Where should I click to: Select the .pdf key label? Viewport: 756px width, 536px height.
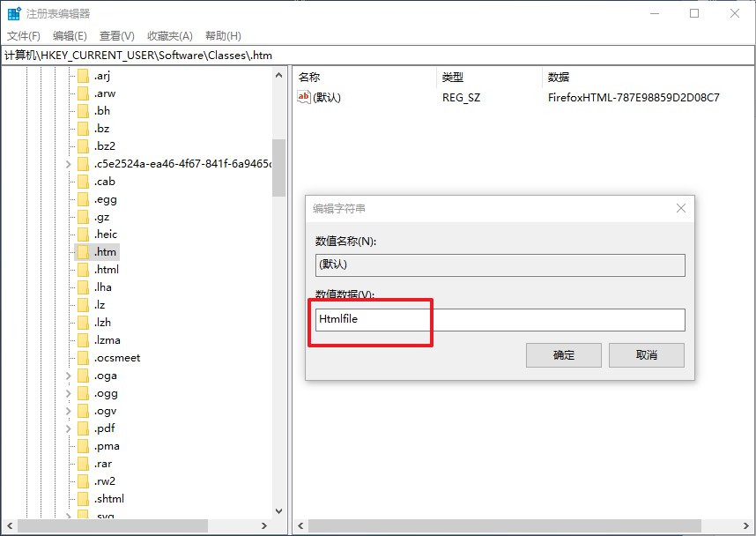point(105,428)
